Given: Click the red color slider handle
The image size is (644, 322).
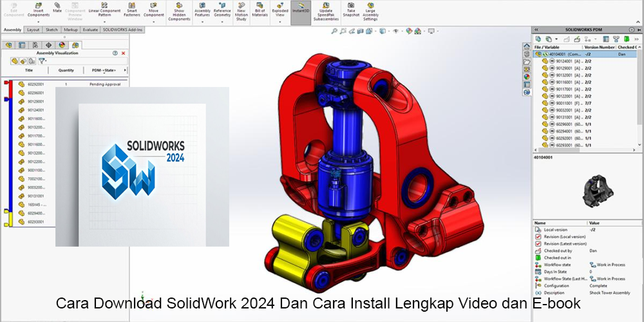Looking at the screenshot, I should pyautogui.click(x=6, y=82).
